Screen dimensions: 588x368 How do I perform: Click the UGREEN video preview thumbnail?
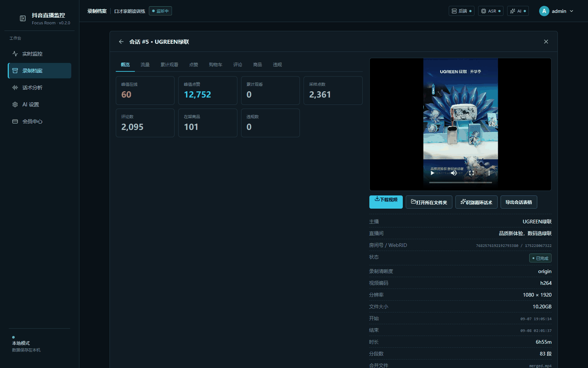point(460,124)
